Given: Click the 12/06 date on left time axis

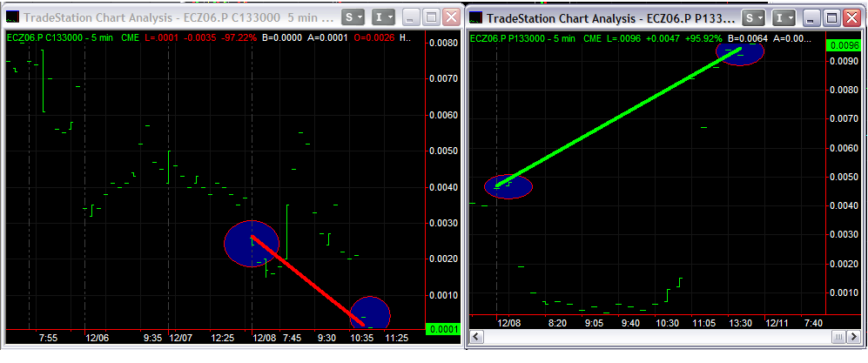Looking at the screenshot, I should pyautogui.click(x=98, y=338).
